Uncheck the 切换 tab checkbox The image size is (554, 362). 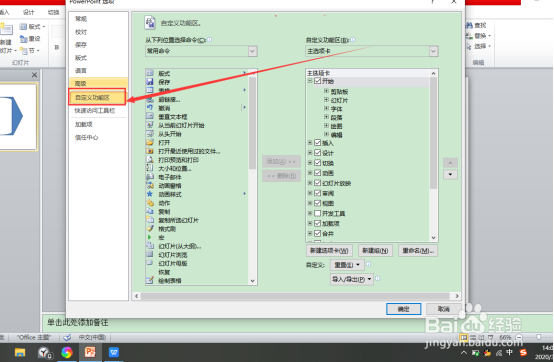(x=317, y=163)
